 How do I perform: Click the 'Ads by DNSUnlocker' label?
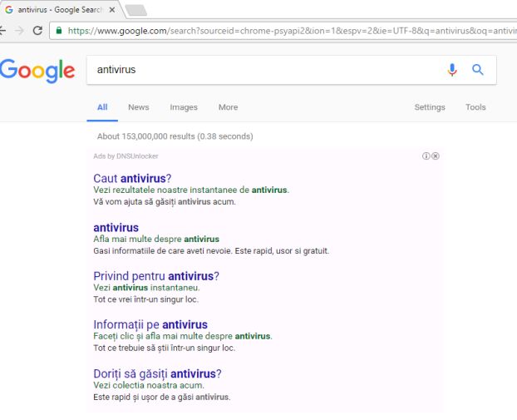[126, 156]
